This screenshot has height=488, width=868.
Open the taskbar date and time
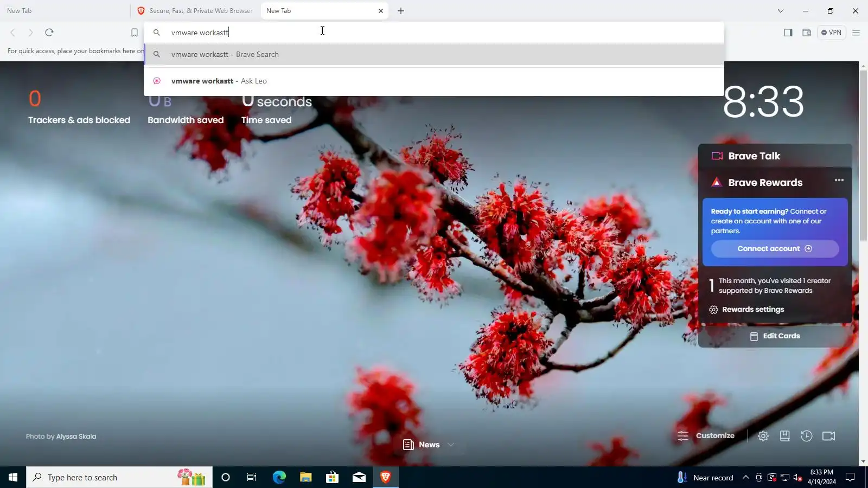coord(821,477)
